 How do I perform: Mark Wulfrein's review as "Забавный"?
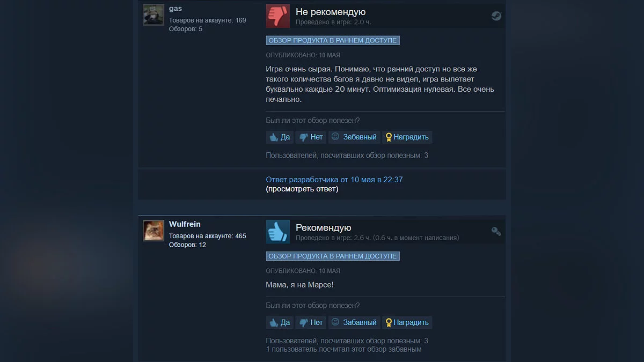pyautogui.click(x=354, y=322)
